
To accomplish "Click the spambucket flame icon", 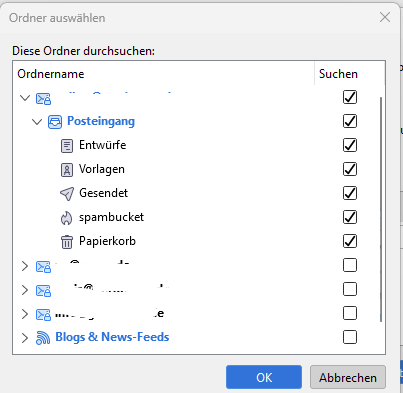I will point(67,218).
